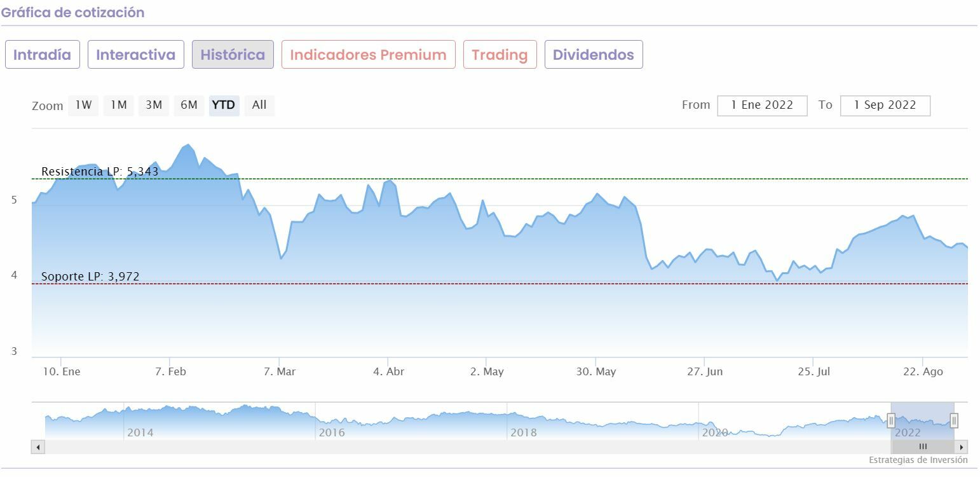The height and width of the screenshot is (477, 980).
Task: Click the navigator's right range handle
Action: [x=954, y=420]
